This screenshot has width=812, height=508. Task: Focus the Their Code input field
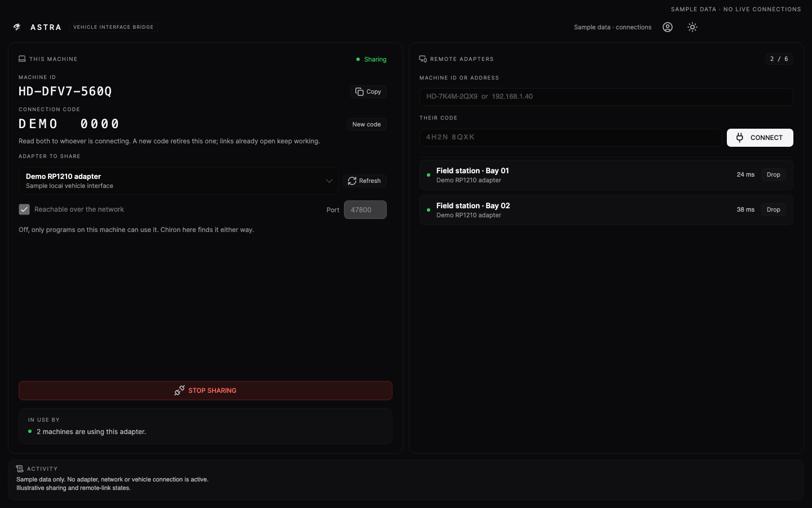[x=571, y=137]
